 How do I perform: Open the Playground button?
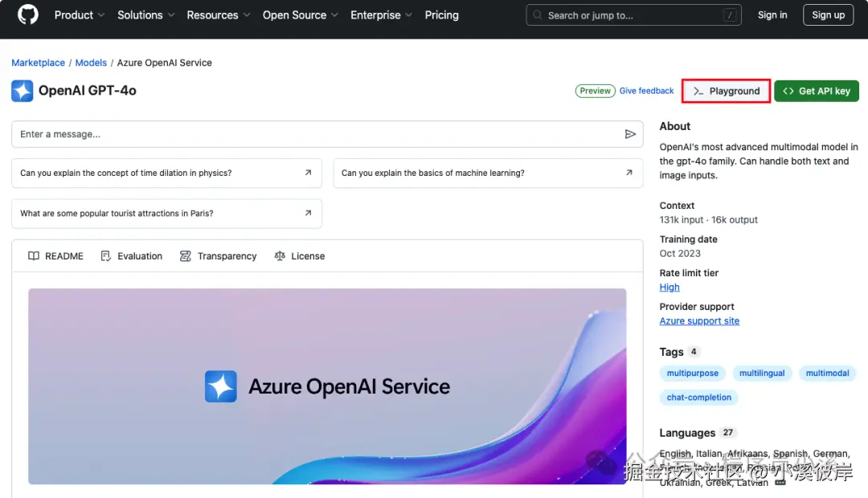727,92
